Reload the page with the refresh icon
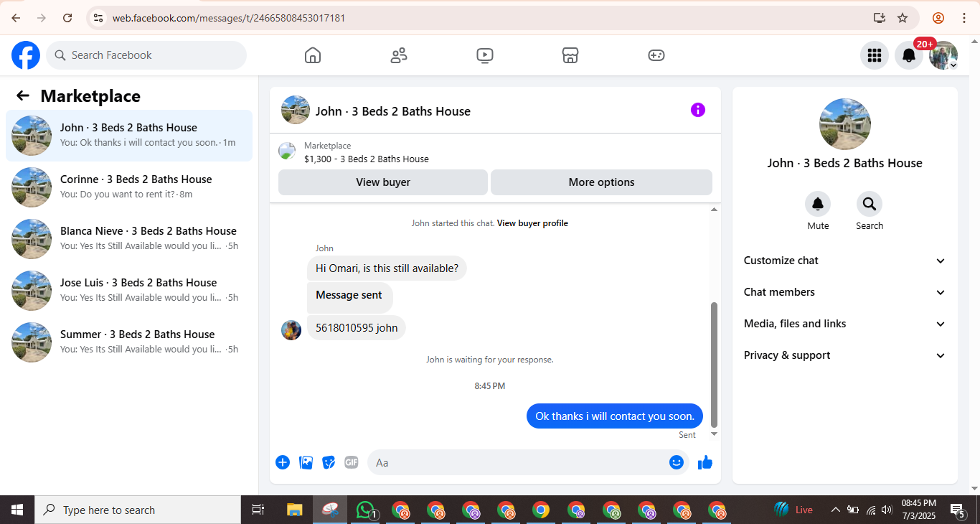The width and height of the screenshot is (980, 524). 67,18
